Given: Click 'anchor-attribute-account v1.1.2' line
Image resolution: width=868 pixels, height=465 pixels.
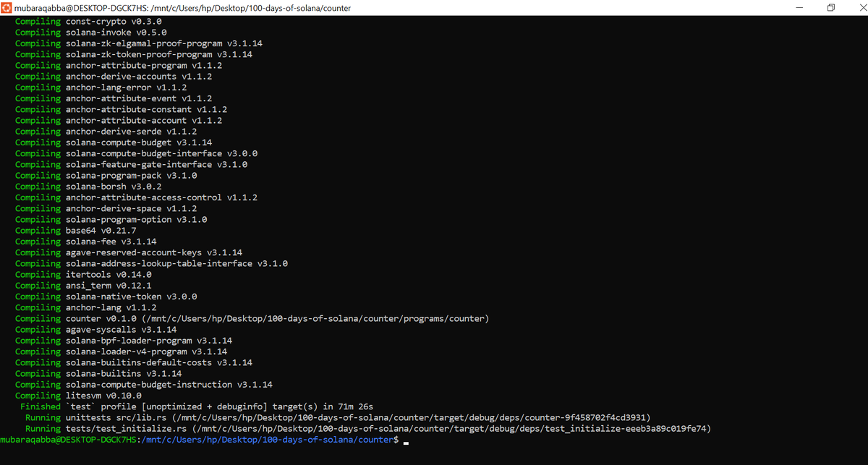Looking at the screenshot, I should coord(119,120).
